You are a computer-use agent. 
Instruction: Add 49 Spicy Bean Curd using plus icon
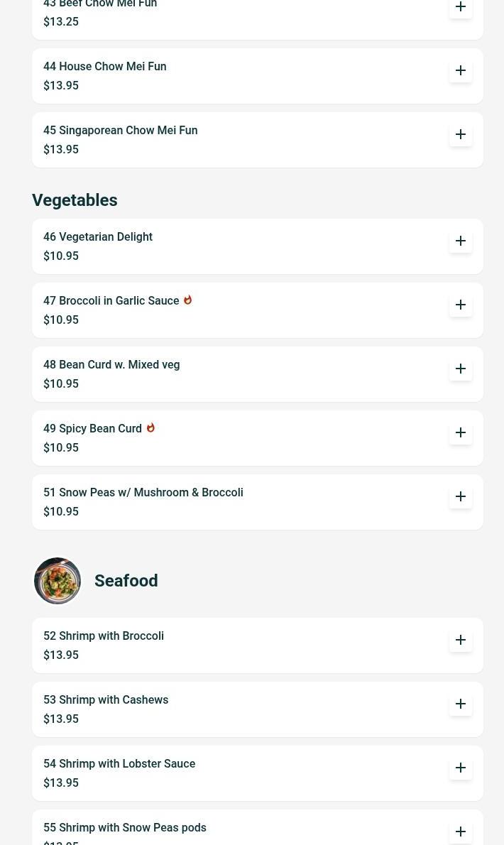click(x=461, y=432)
